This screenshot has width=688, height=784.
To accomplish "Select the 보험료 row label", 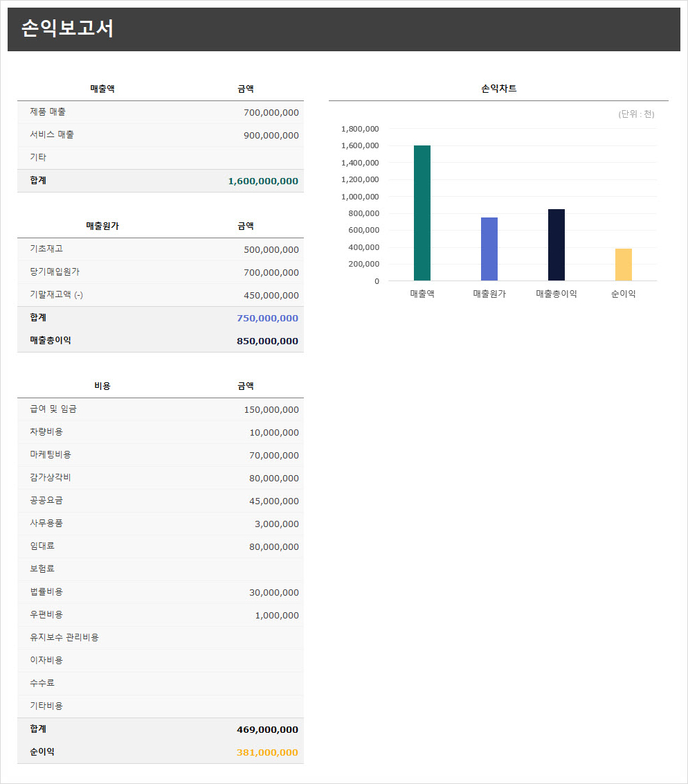I will [x=42, y=569].
